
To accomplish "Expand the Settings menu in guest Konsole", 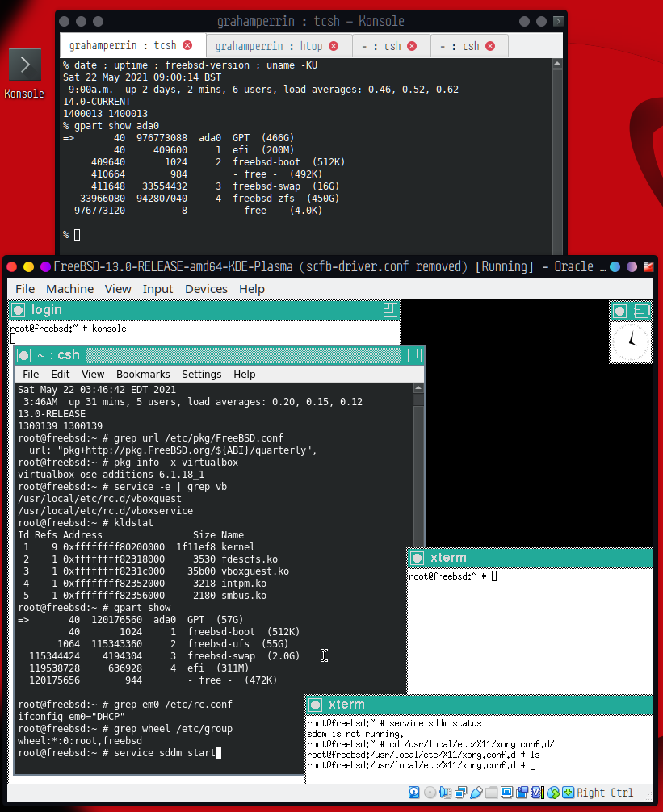I will (201, 375).
